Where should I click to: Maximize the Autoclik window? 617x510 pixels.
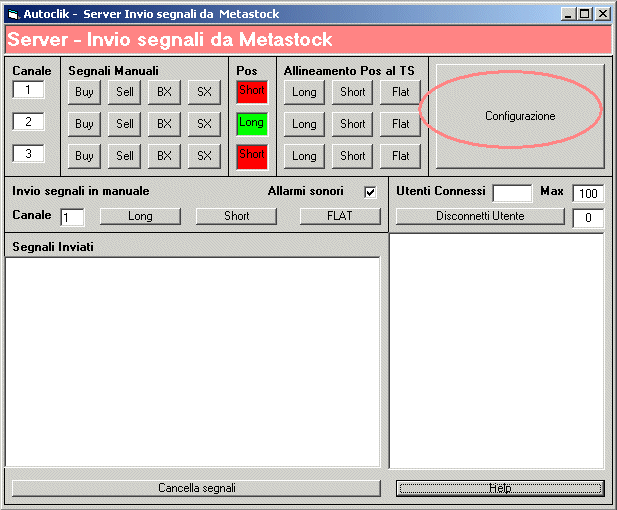coord(585,15)
